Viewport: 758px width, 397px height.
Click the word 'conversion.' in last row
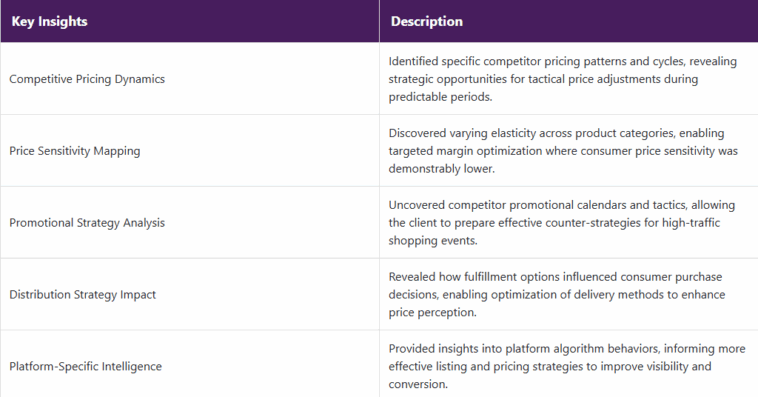click(x=418, y=384)
